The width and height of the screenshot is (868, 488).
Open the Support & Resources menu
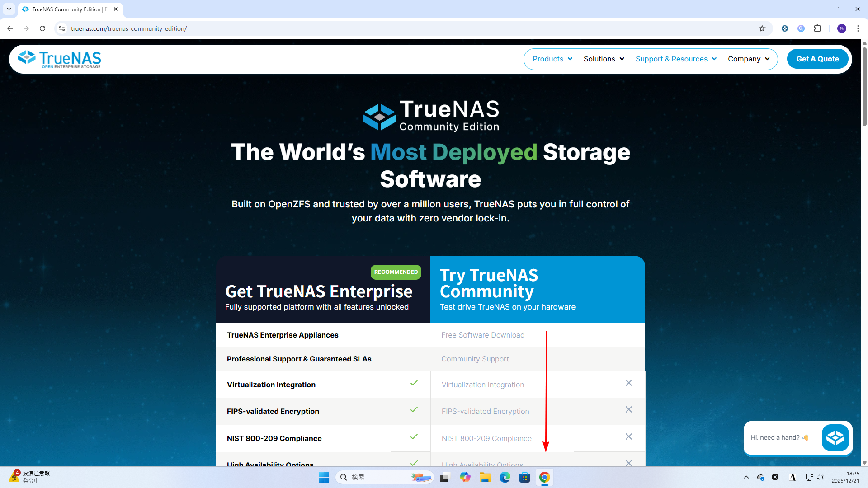click(675, 59)
